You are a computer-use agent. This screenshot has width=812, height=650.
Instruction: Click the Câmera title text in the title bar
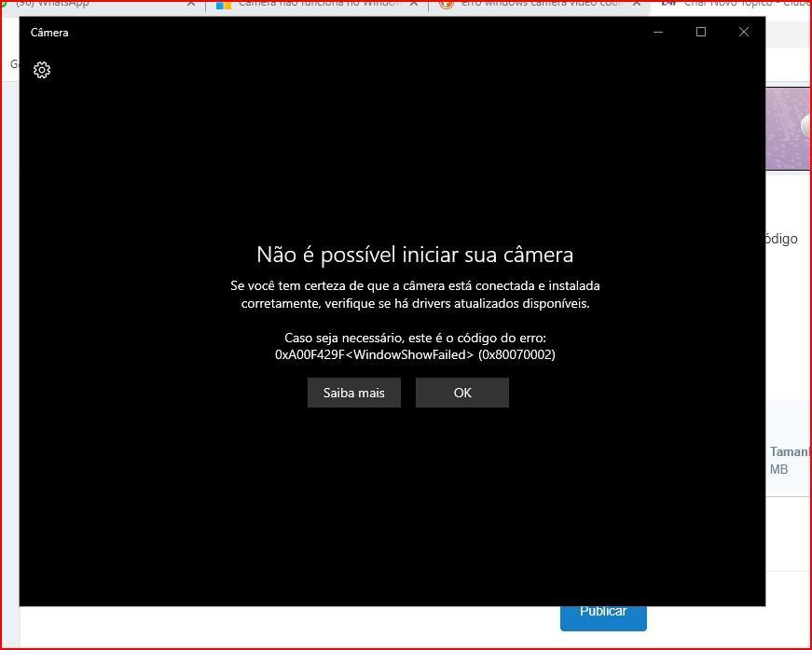point(49,33)
